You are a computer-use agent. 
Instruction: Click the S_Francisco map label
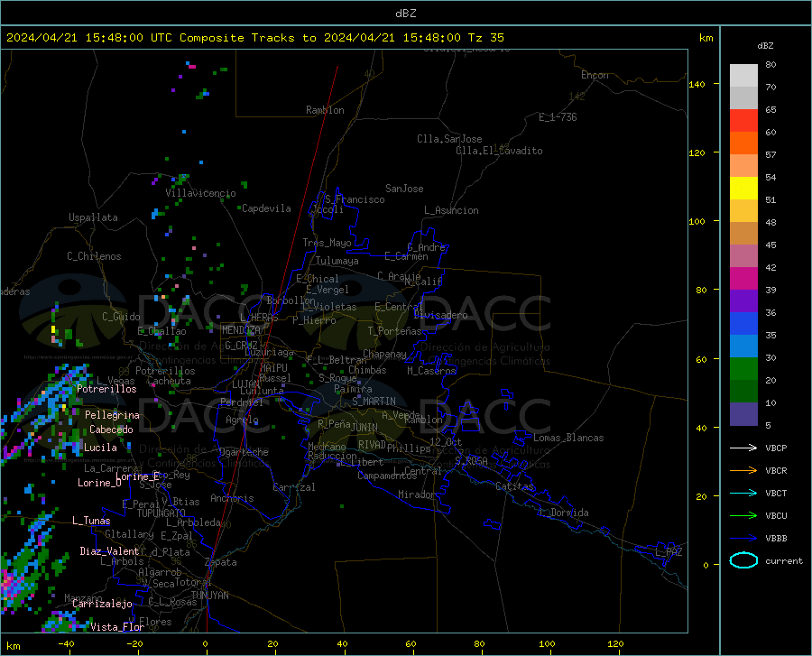[355, 199]
